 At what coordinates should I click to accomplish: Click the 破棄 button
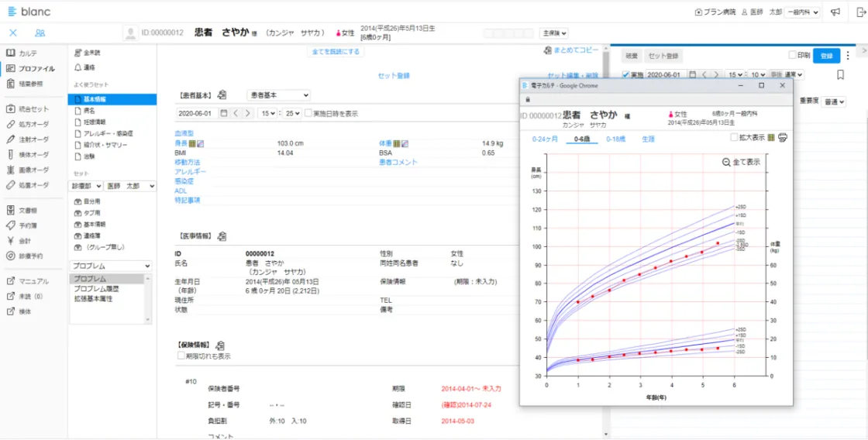click(631, 56)
